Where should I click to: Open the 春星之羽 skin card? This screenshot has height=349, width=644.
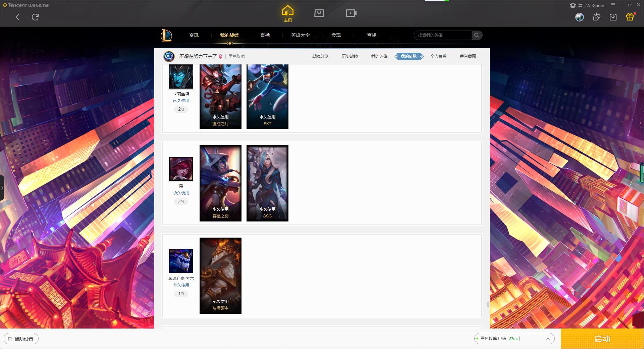pos(220,183)
